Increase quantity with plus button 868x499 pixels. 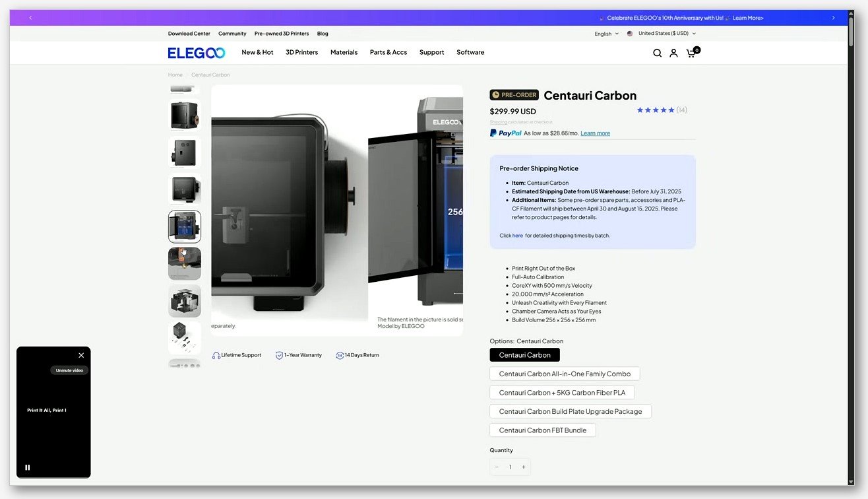coord(524,467)
